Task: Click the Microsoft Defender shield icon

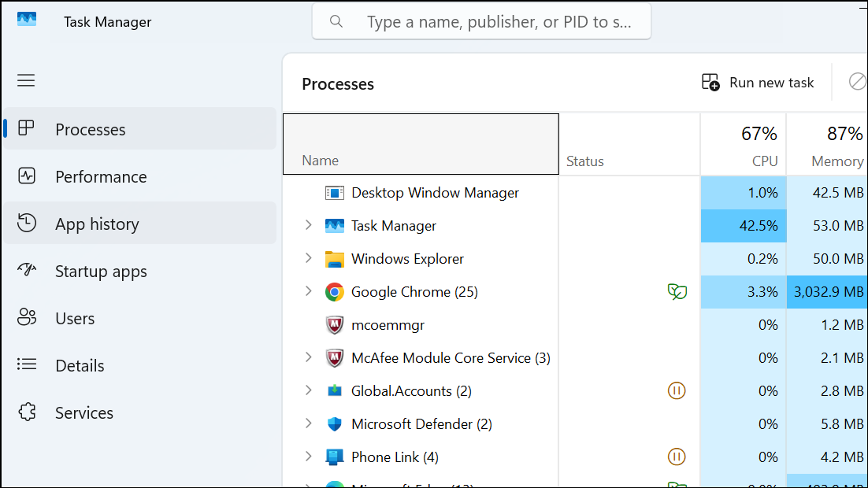Action: [335, 424]
